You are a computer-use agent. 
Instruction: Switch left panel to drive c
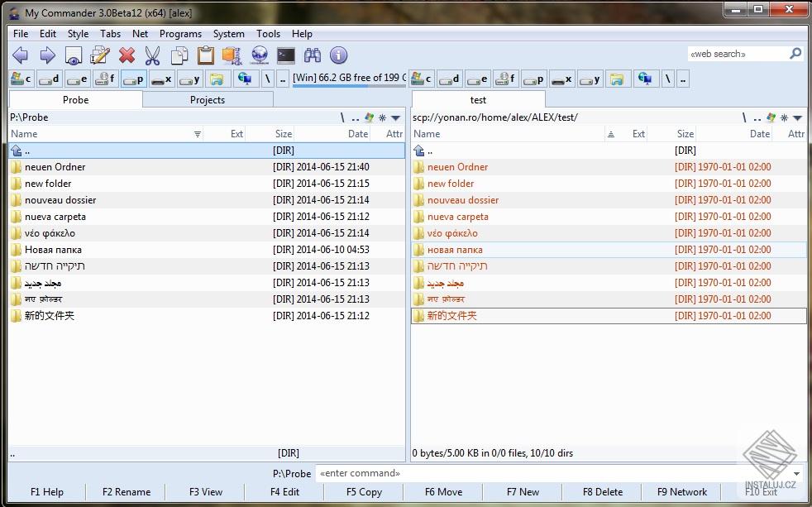coord(21,79)
